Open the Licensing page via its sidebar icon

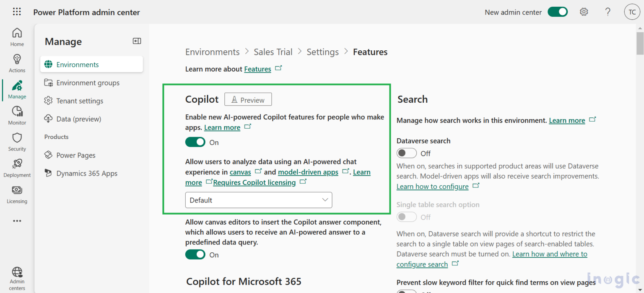pos(17,194)
